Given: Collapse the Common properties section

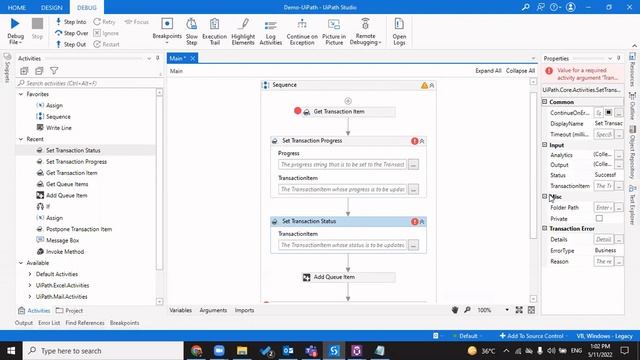Looking at the screenshot, I should coord(545,102).
